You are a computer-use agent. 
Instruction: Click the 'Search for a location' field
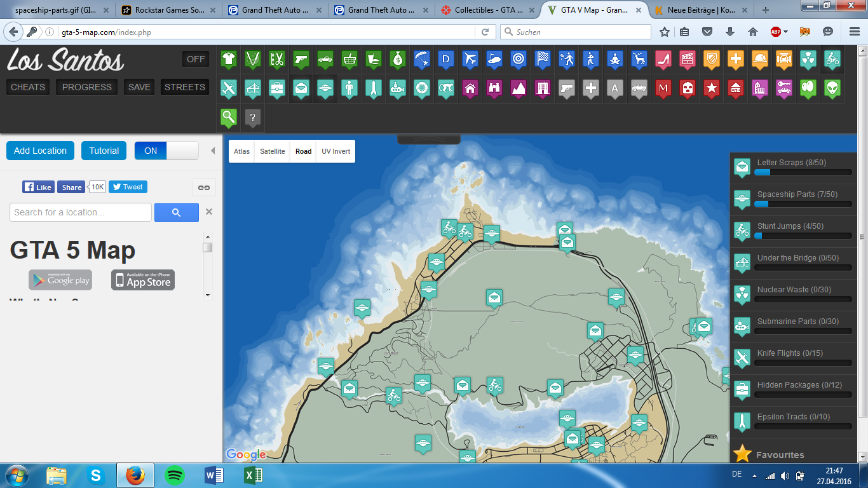pyautogui.click(x=81, y=212)
